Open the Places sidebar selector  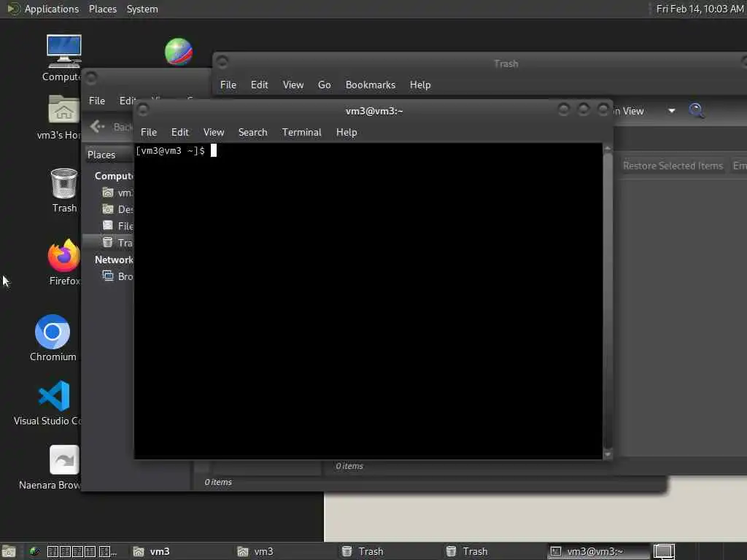[x=109, y=155]
